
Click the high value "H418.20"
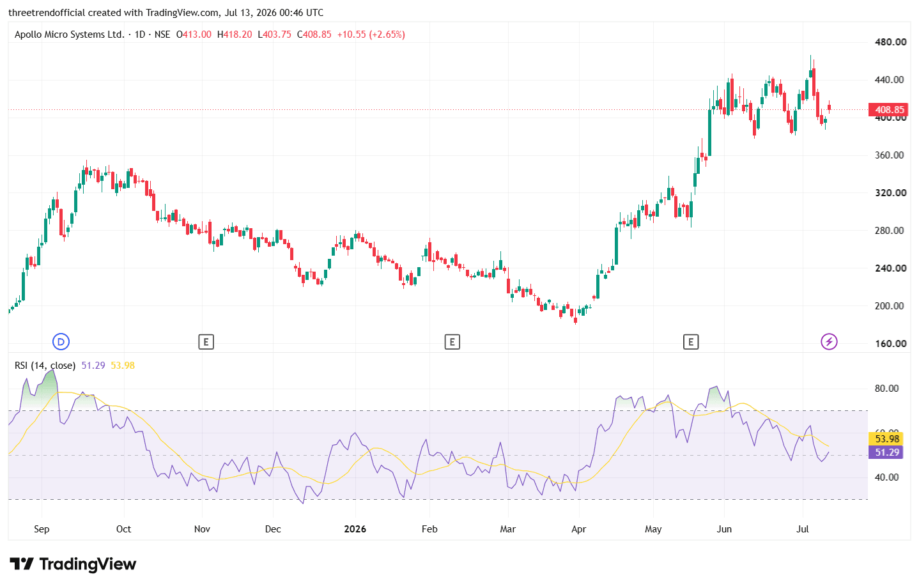click(235, 35)
